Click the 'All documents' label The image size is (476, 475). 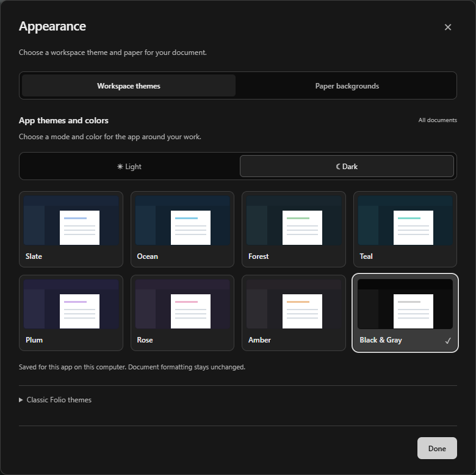[x=438, y=120]
